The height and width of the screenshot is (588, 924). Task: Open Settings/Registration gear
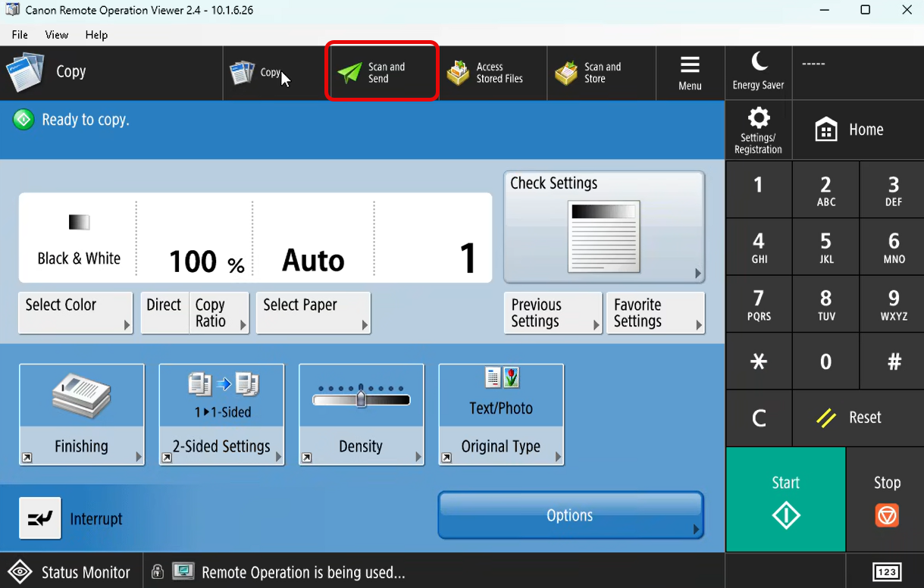tap(758, 130)
